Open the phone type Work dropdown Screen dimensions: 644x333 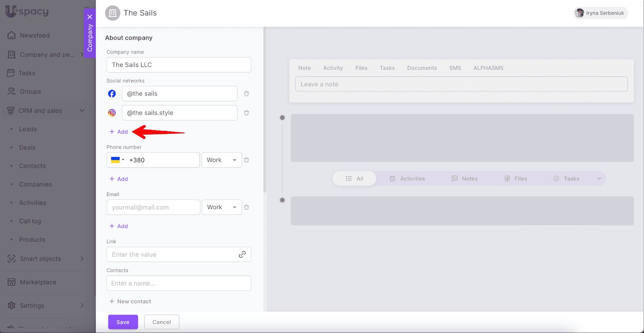[x=221, y=160]
